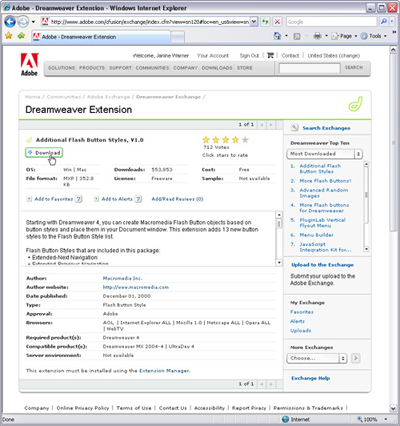This screenshot has height=426, width=400.
Task: Open the DOWNLOADS navigation item
Action: coord(217,68)
